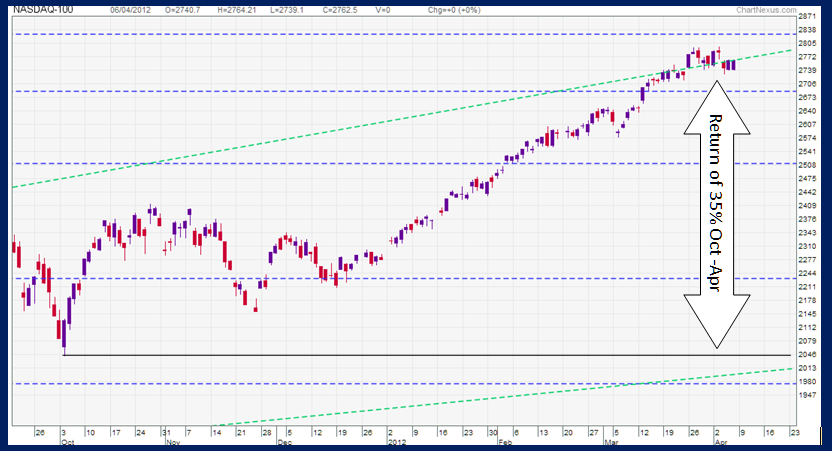Image resolution: width=832 pixels, height=451 pixels.
Task: Click the 2640 price axis label
Action: tap(807, 111)
